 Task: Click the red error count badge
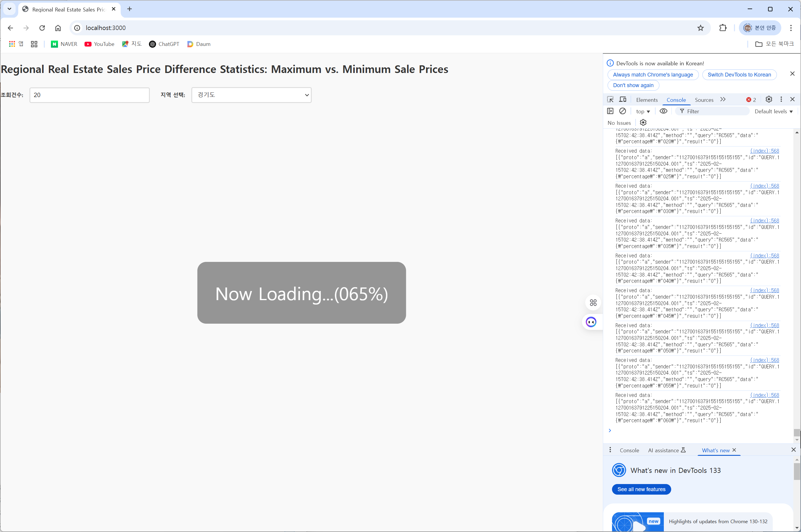[751, 100]
